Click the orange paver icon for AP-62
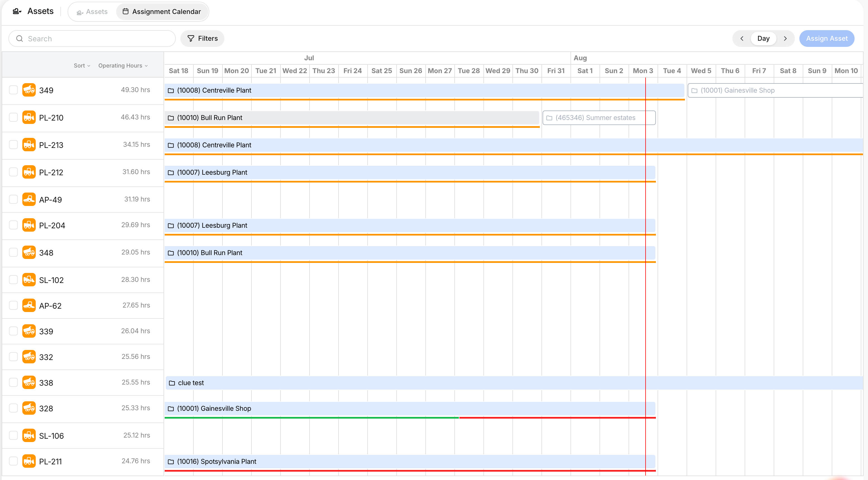The width and height of the screenshot is (868, 480). [29, 306]
